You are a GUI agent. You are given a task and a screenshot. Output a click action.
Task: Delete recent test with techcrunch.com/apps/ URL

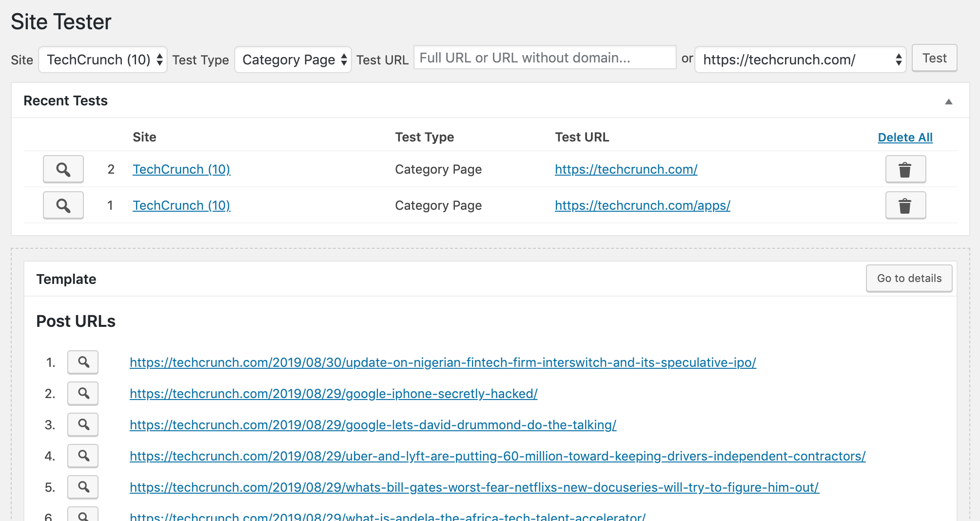pyautogui.click(x=905, y=205)
